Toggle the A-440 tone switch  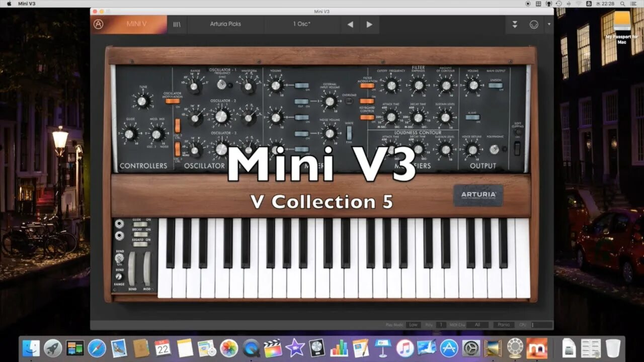(x=472, y=117)
